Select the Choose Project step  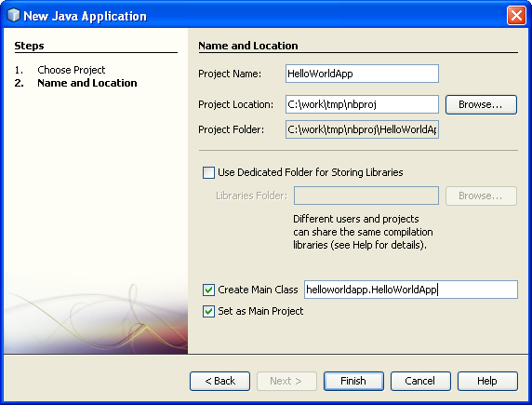point(72,70)
